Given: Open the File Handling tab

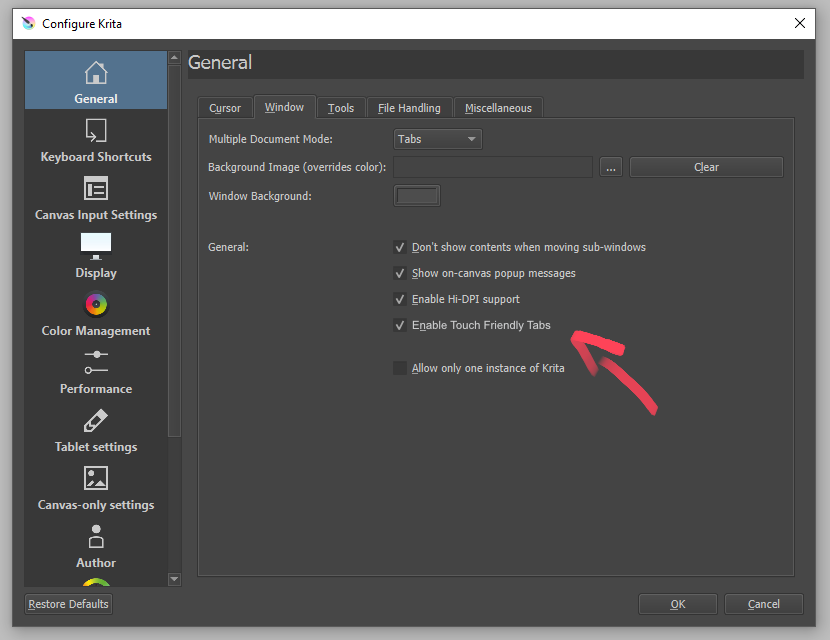Looking at the screenshot, I should (x=409, y=108).
